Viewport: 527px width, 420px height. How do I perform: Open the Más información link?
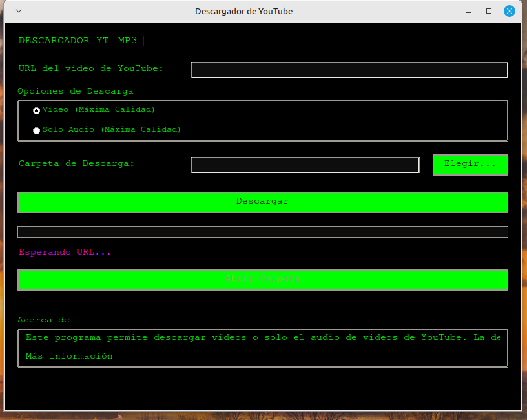(69, 356)
